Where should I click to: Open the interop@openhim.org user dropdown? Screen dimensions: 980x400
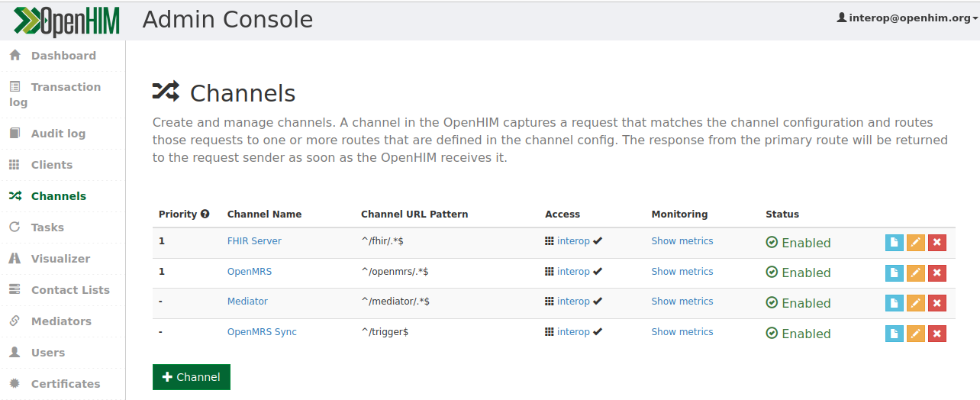pos(907,18)
